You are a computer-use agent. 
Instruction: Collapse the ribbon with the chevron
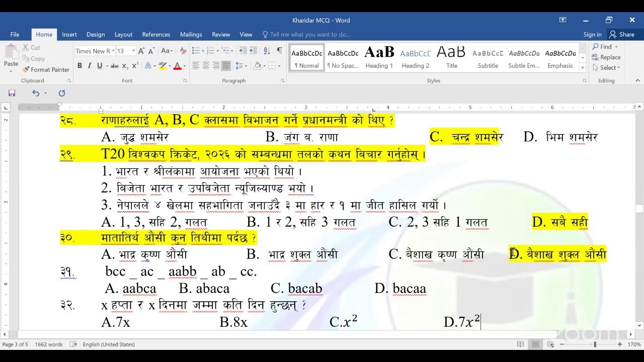click(638, 80)
